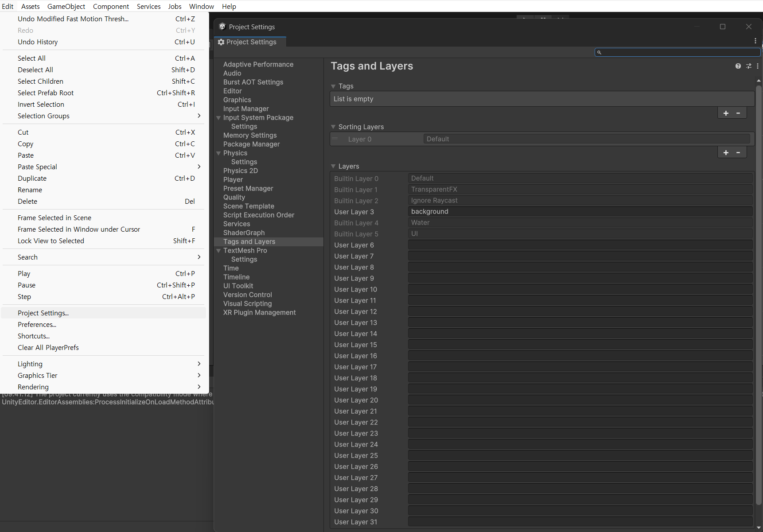Select the Project Settings tab
Screen dimensions: 763x532
(250, 42)
